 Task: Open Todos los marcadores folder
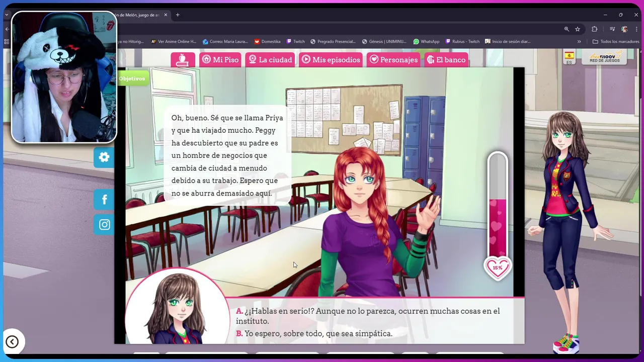pyautogui.click(x=616, y=42)
